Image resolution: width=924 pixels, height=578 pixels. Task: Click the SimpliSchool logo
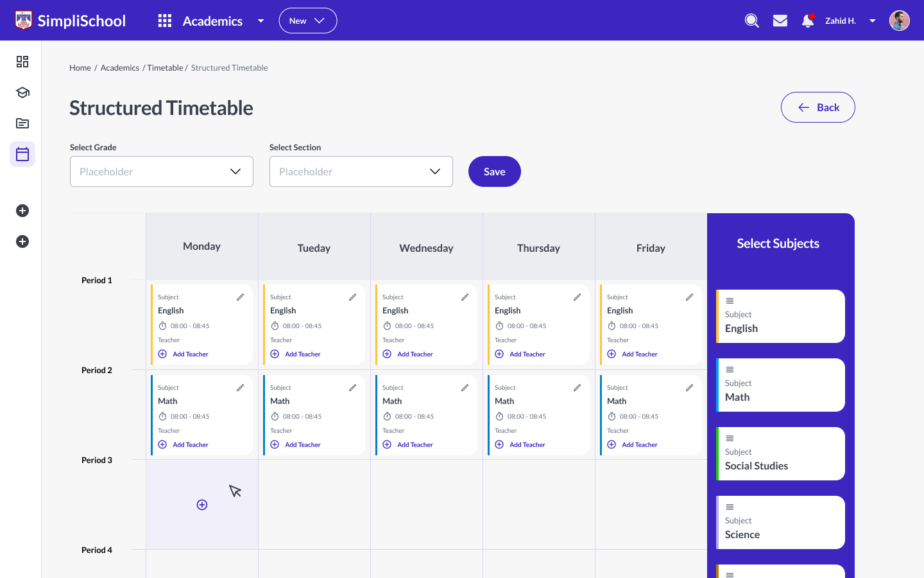point(71,21)
